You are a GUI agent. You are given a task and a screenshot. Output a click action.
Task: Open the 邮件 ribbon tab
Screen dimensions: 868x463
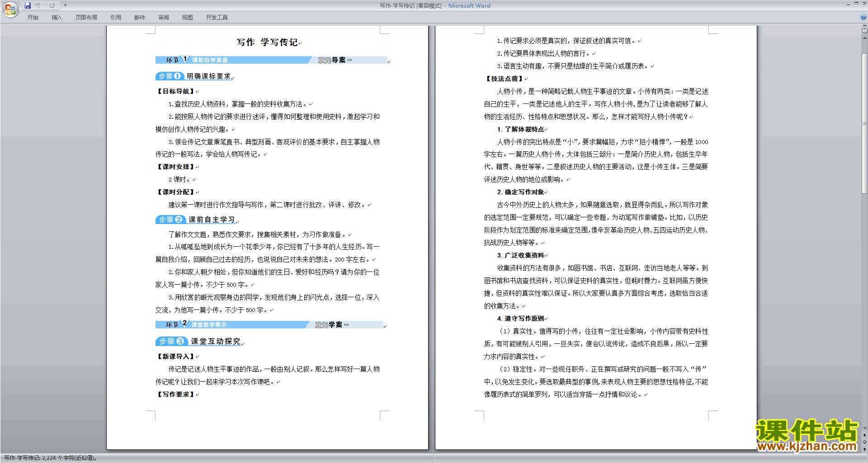140,18
